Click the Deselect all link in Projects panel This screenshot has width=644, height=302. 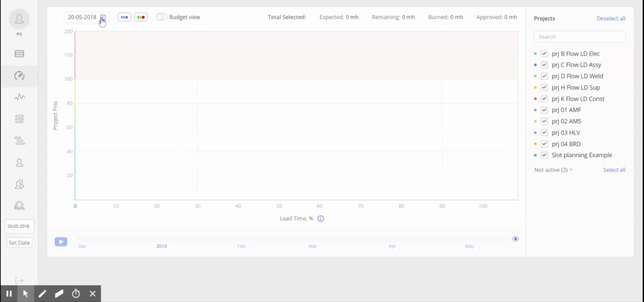(611, 18)
